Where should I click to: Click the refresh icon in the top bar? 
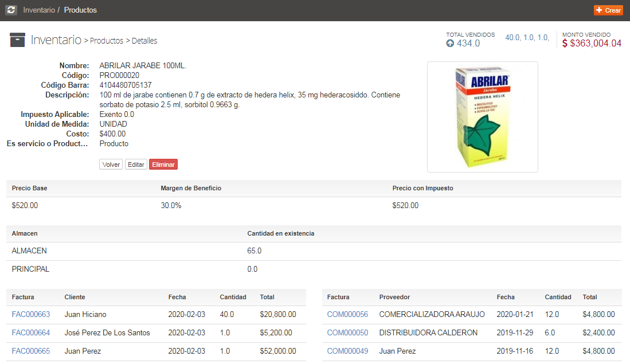[x=11, y=10]
